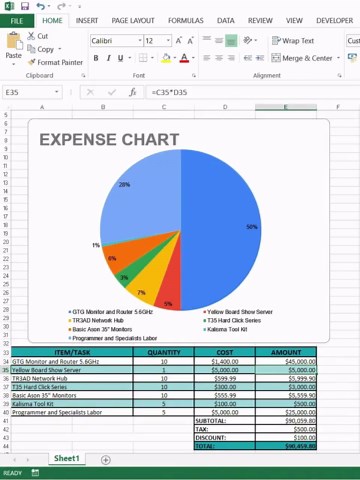Viewport: 360px width, 480px height.
Task: Click the Insert Function fx icon
Action: [x=133, y=92]
